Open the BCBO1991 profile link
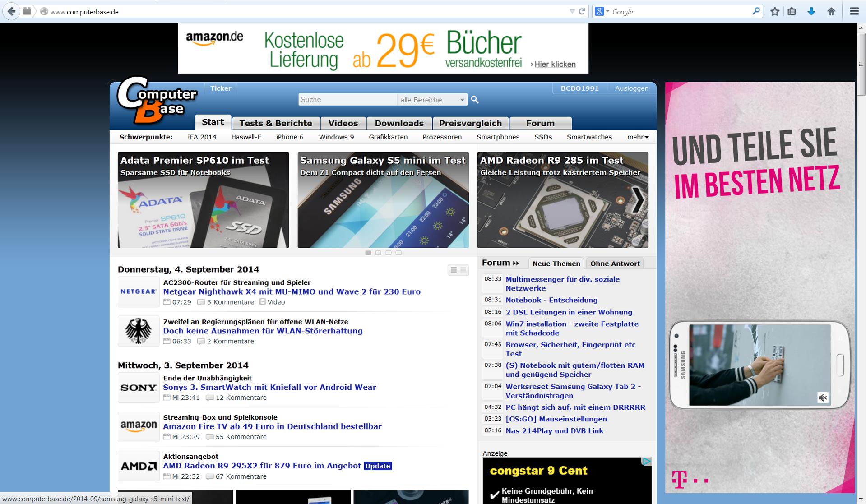 click(579, 88)
